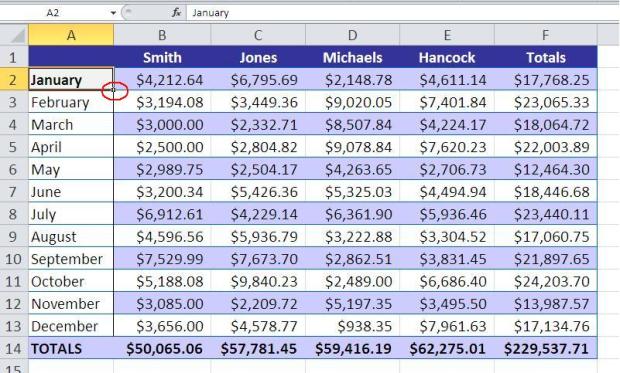The image size is (620, 373).
Task: Open the Name Box dropdown arrow
Action: pyautogui.click(x=113, y=13)
